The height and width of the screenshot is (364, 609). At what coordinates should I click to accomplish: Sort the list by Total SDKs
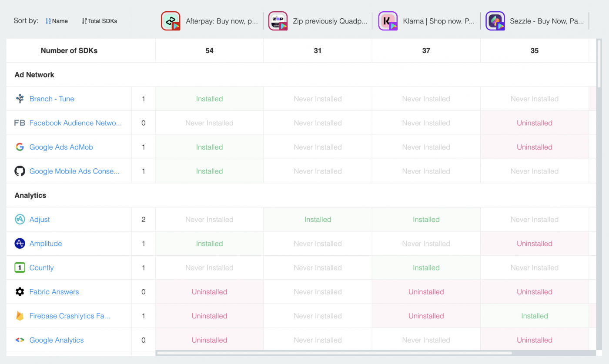[x=99, y=21]
